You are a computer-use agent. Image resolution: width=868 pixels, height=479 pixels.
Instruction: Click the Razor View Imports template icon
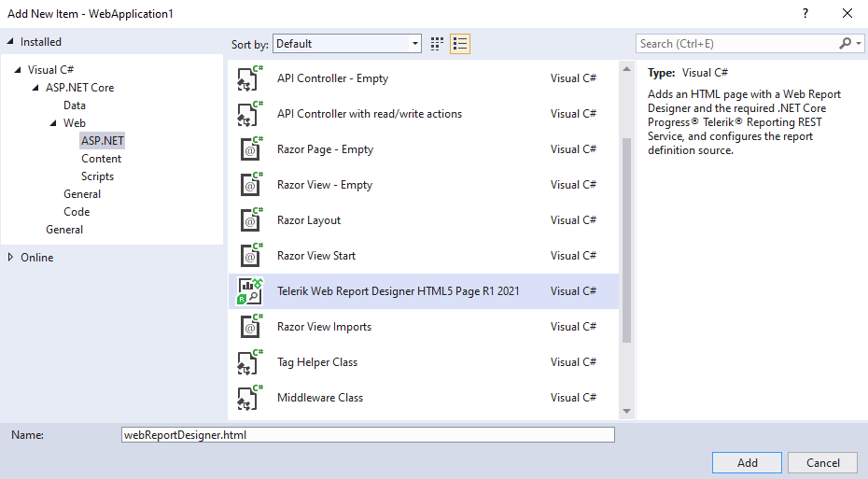pos(250,327)
